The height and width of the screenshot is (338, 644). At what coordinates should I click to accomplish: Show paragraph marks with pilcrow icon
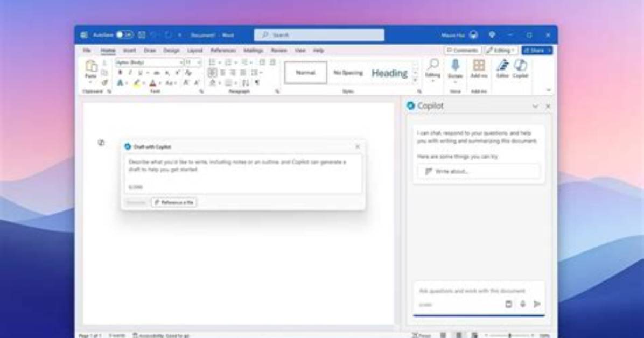257,82
